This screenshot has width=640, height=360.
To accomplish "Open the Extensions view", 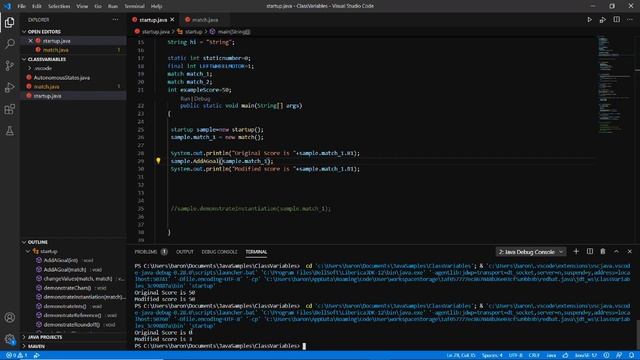I will coord(9,109).
